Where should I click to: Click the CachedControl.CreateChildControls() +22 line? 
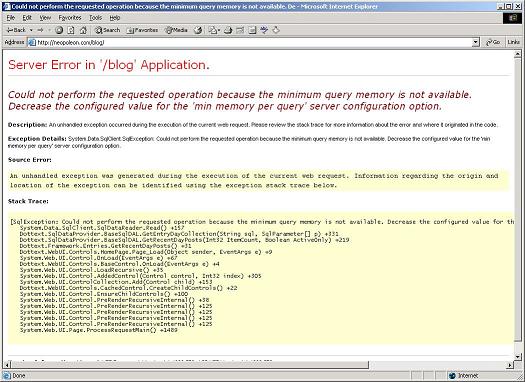point(128,288)
